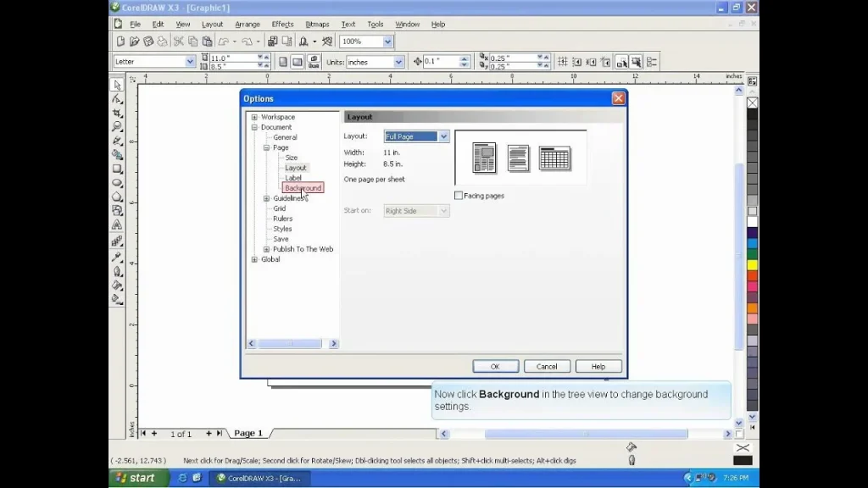Open the File menu

point(135,25)
